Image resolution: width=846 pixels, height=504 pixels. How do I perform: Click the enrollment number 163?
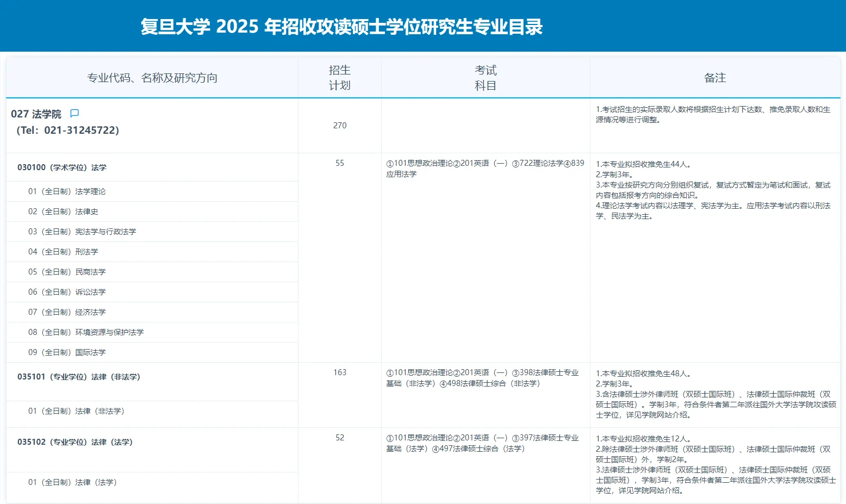[x=340, y=372]
